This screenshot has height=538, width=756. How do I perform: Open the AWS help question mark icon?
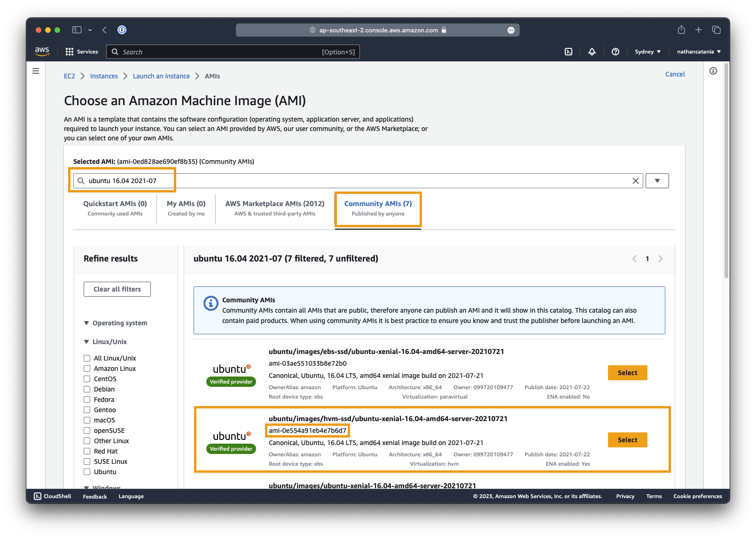(x=616, y=52)
